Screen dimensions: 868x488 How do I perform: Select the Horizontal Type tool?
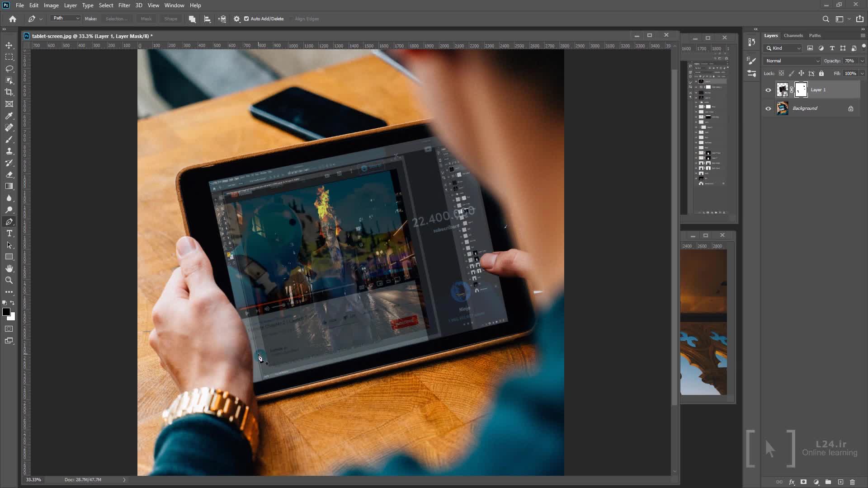[x=9, y=233]
